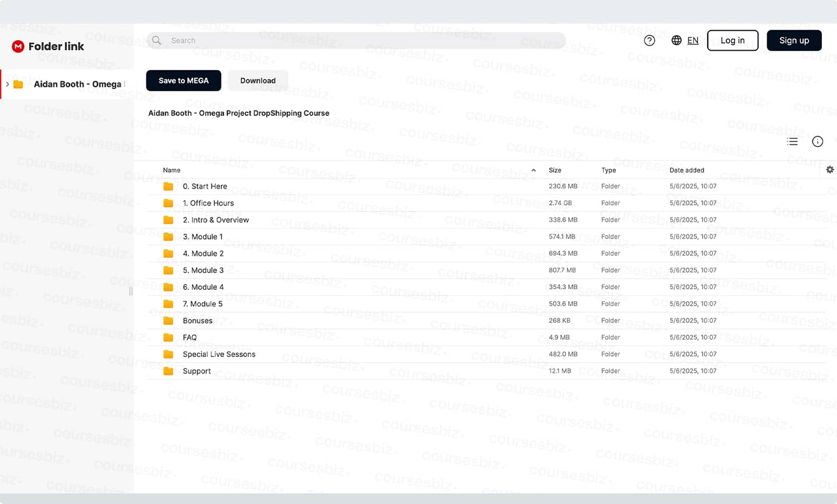
Task: Expand the Aidan Booth - Omega tree chevron
Action: pyautogui.click(x=7, y=84)
